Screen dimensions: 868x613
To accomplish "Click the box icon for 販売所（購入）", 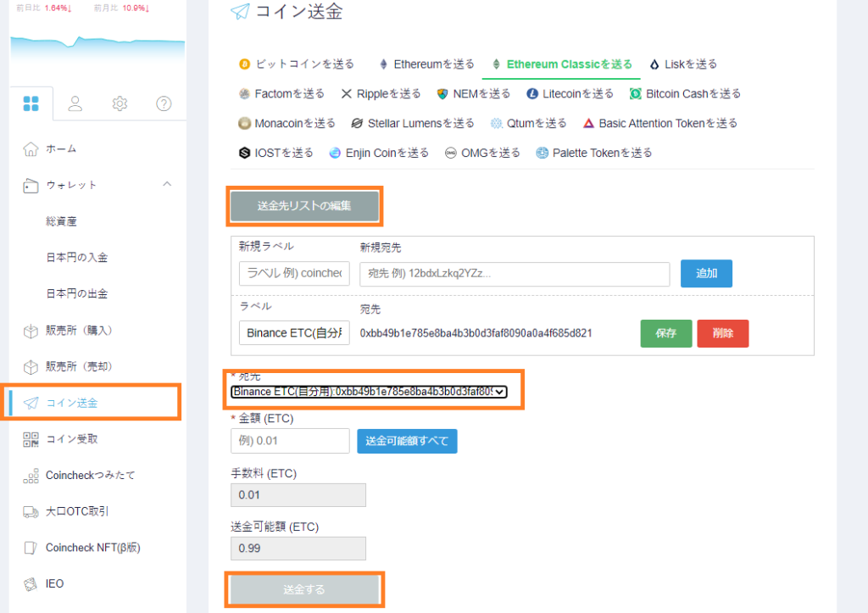I will [x=31, y=332].
